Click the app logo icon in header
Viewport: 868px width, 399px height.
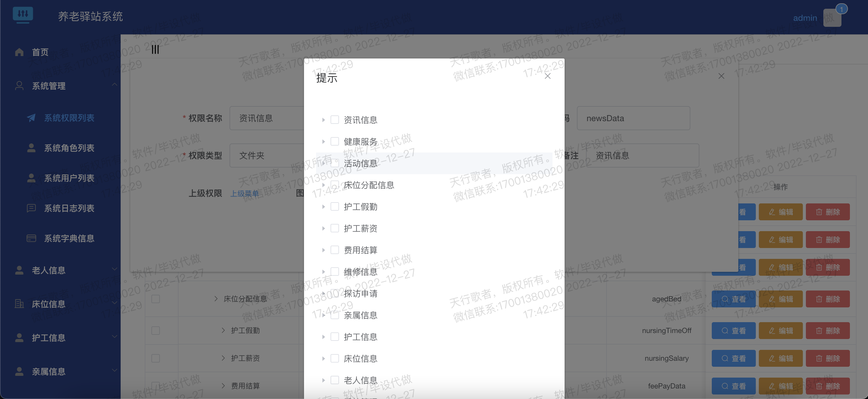(x=23, y=14)
